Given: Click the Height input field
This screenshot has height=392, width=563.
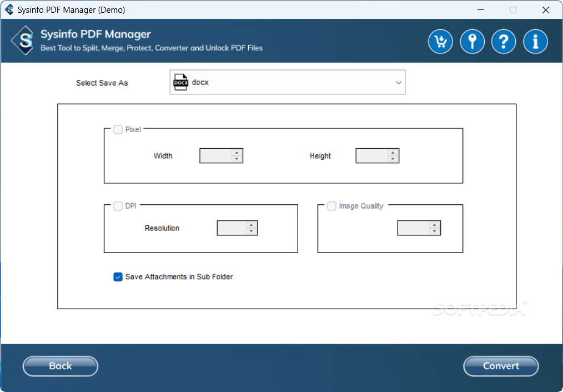Looking at the screenshot, I should (x=372, y=156).
